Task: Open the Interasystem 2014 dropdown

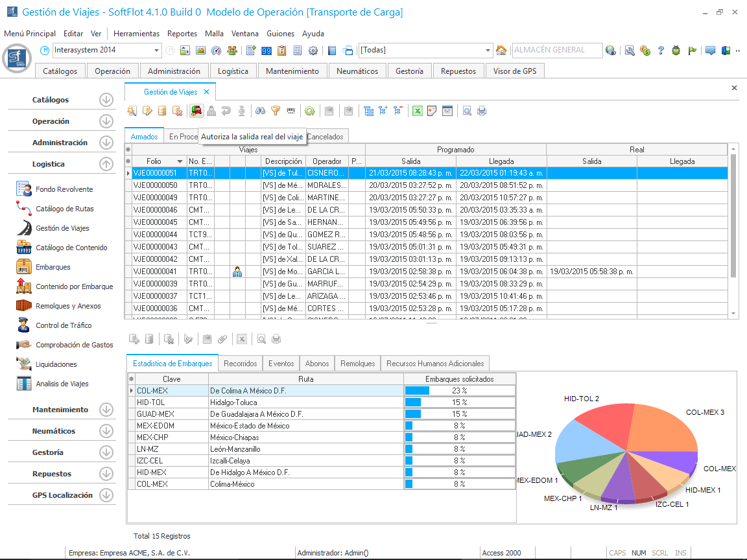Action: 157,51
